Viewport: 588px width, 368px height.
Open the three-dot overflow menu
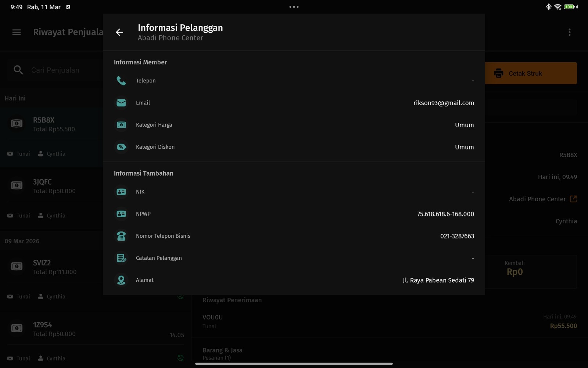click(x=569, y=32)
